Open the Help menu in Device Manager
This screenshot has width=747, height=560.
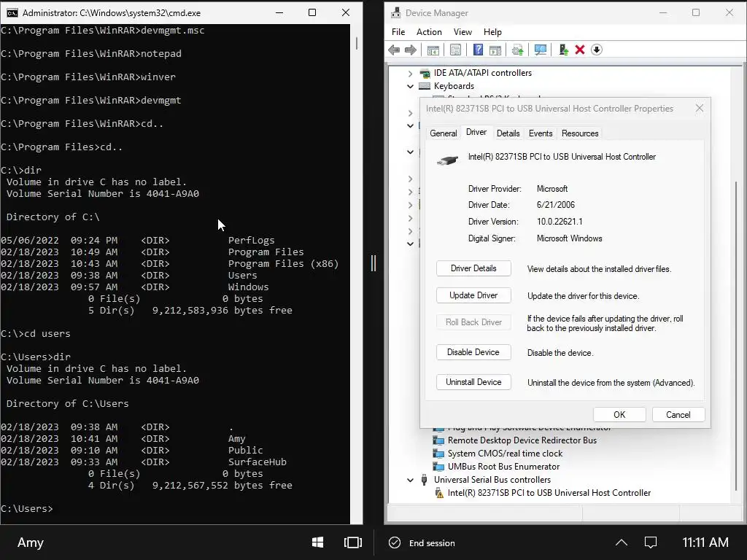tap(492, 32)
